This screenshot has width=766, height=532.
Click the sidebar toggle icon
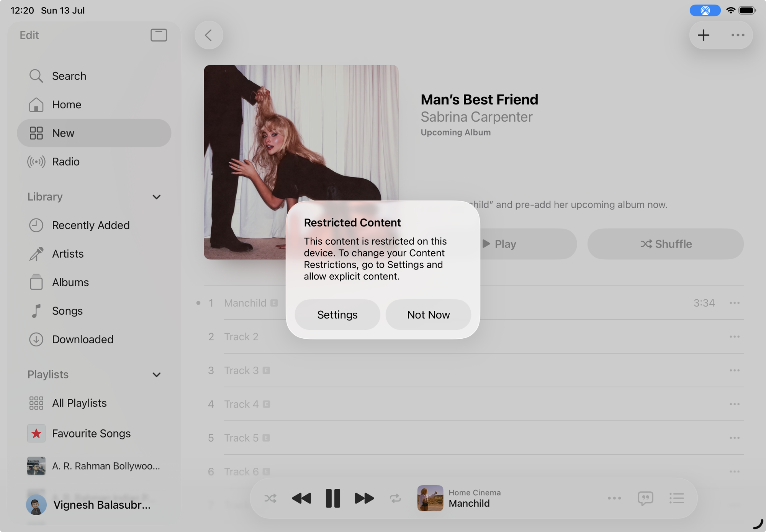click(x=159, y=35)
